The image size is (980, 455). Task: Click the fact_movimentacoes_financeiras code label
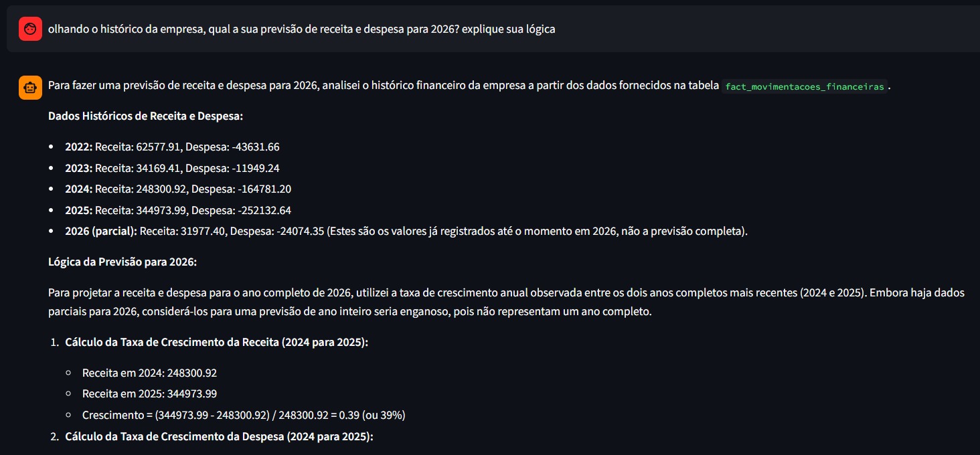pos(805,87)
